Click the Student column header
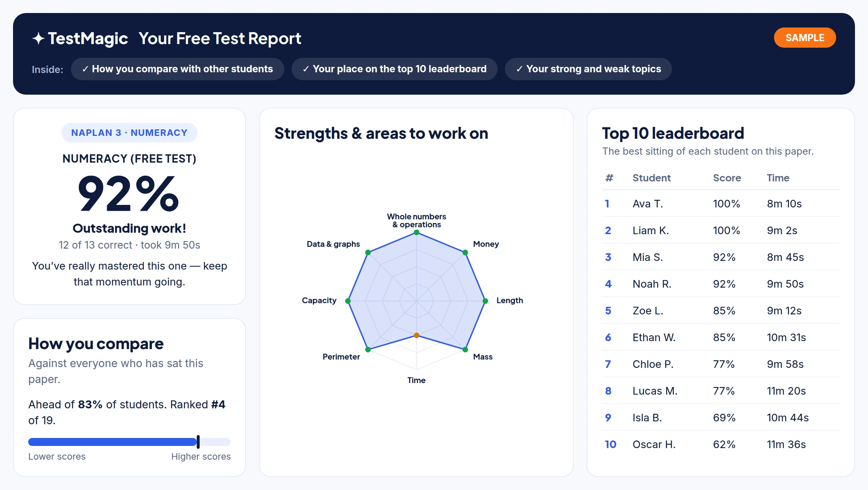The width and height of the screenshot is (868, 490). (x=651, y=178)
